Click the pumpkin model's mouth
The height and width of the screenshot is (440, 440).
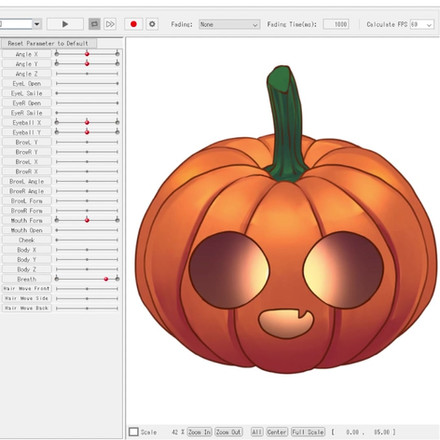[286, 324]
